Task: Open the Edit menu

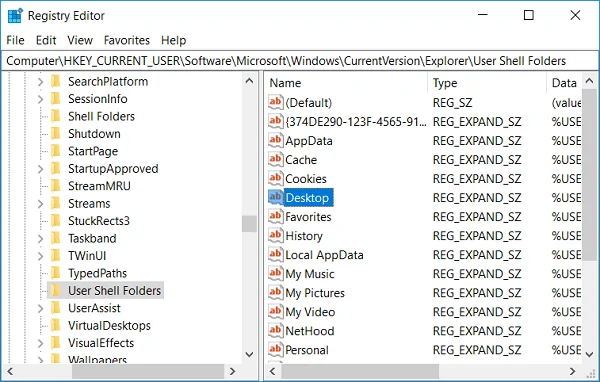Action: click(x=46, y=40)
